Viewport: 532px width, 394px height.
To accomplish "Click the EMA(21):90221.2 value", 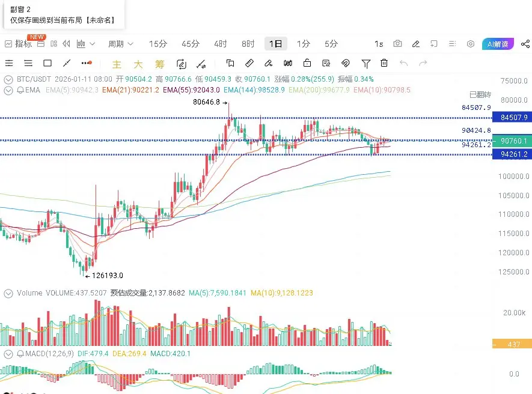I will coord(130,90).
